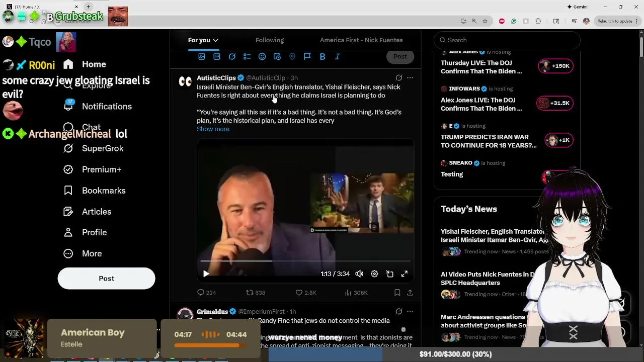Click Grok icon on AutisticClips post

tap(398, 78)
